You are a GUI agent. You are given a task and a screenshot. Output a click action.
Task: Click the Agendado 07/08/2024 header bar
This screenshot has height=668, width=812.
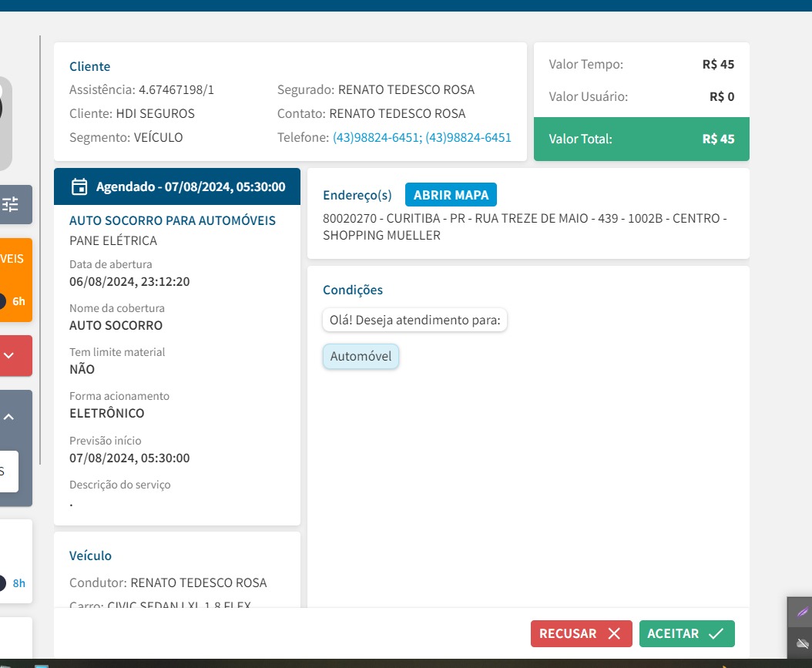click(177, 186)
